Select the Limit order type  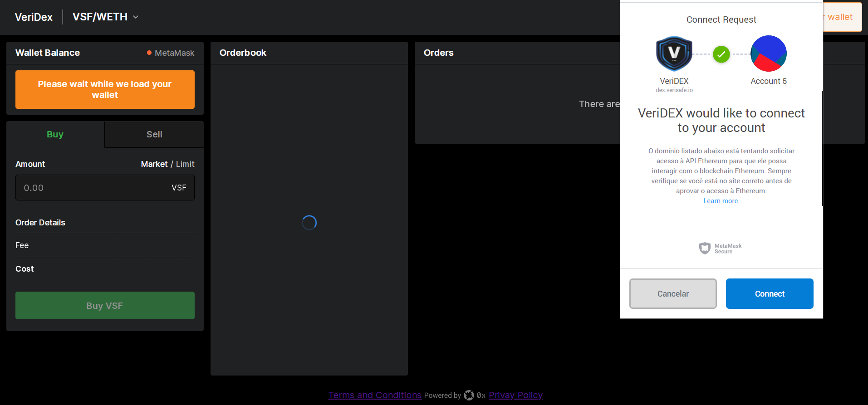click(185, 164)
